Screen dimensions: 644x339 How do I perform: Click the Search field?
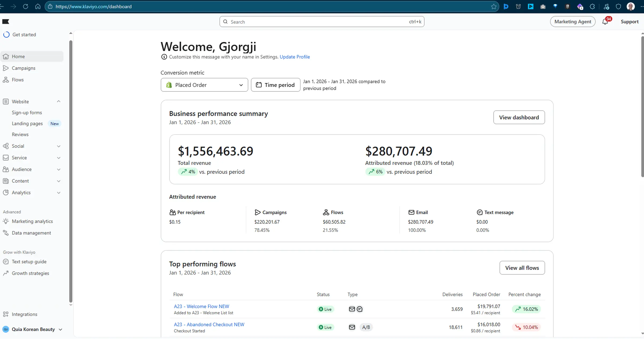coord(322,21)
